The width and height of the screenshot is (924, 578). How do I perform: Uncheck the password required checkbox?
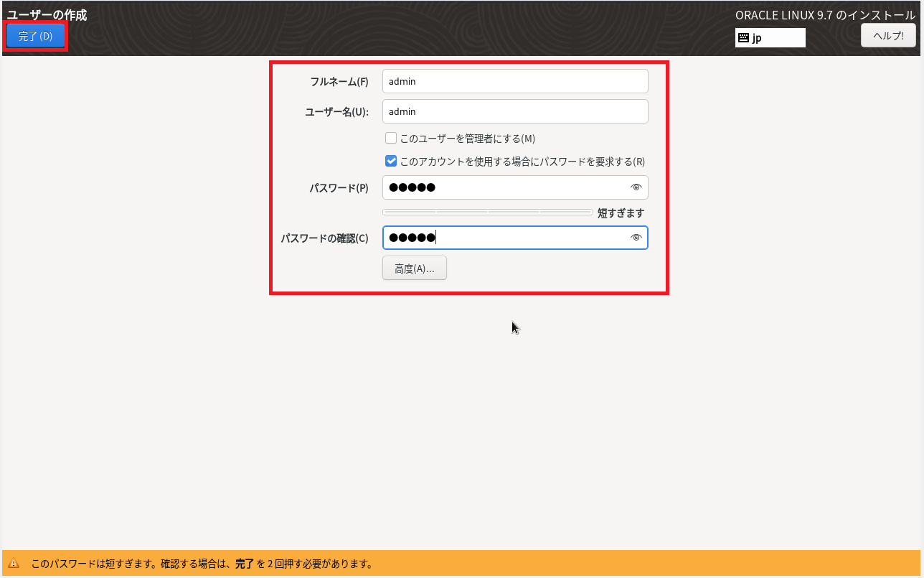(x=391, y=162)
